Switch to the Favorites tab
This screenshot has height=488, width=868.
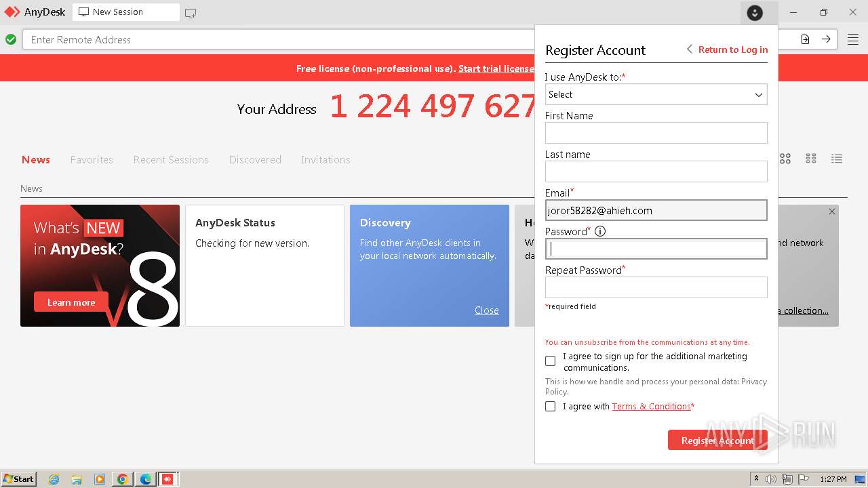click(92, 160)
